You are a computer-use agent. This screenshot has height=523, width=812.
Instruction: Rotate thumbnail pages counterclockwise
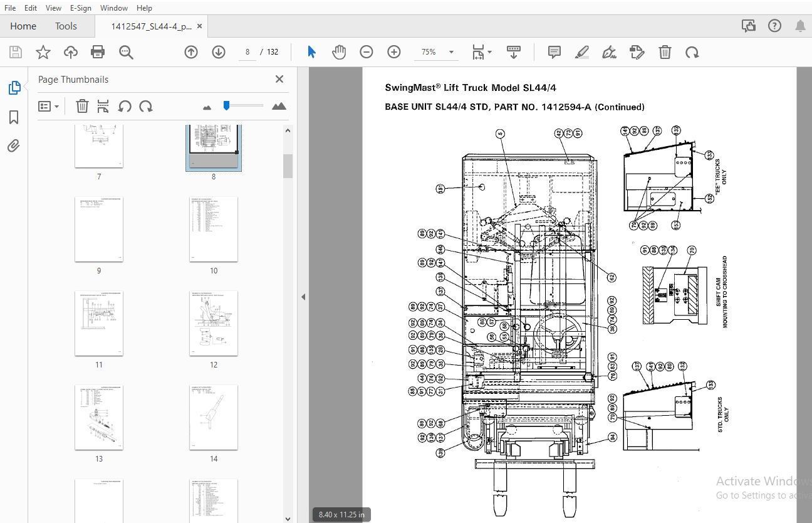coord(125,106)
